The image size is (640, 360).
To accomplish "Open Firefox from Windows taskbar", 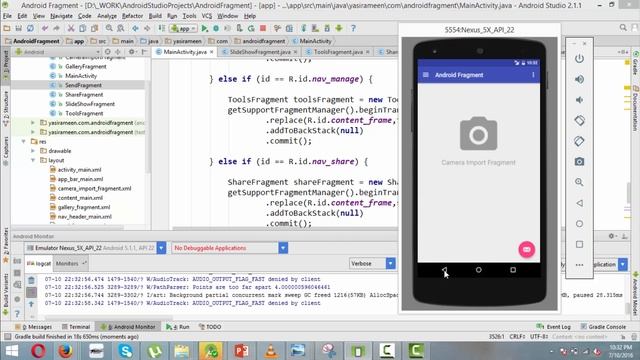I will click(65, 351).
